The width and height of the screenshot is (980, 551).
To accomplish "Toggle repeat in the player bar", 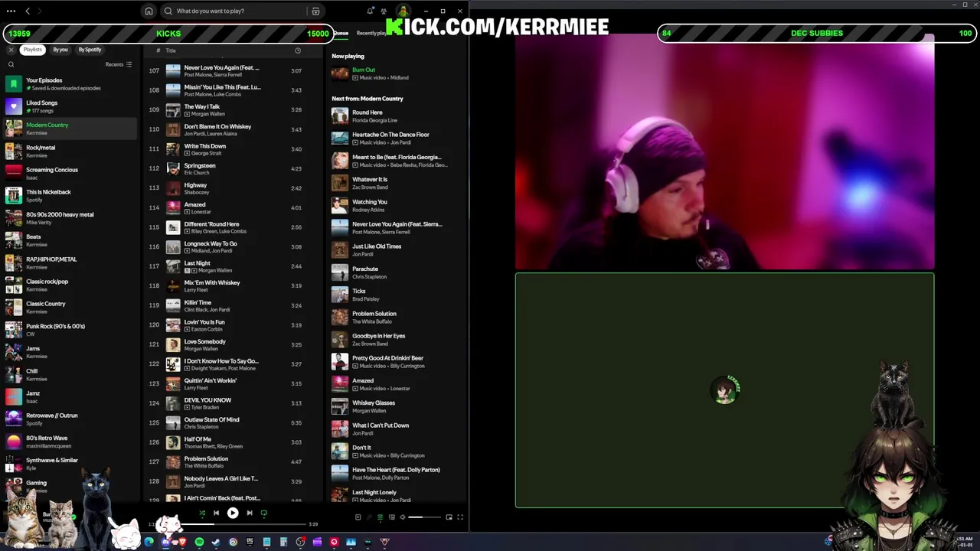I will pyautogui.click(x=264, y=514).
